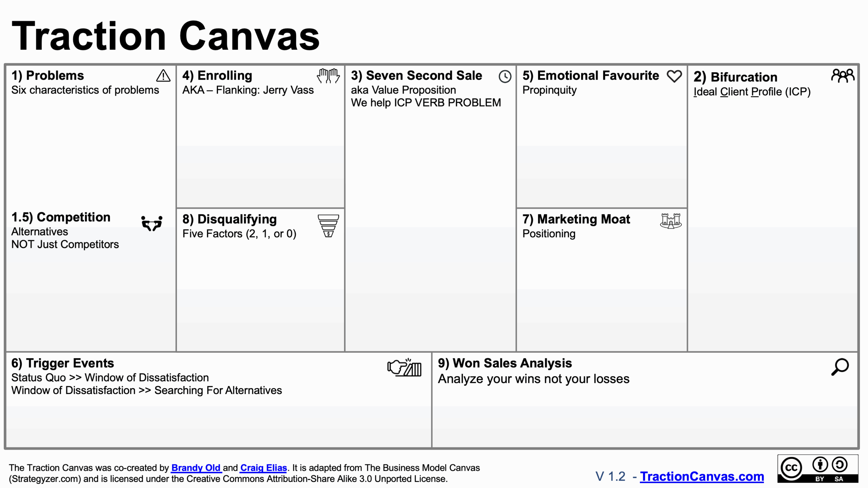This screenshot has height=488, width=868.
Task: Click the clock icon in Seven Second Sale
Action: [x=505, y=76]
